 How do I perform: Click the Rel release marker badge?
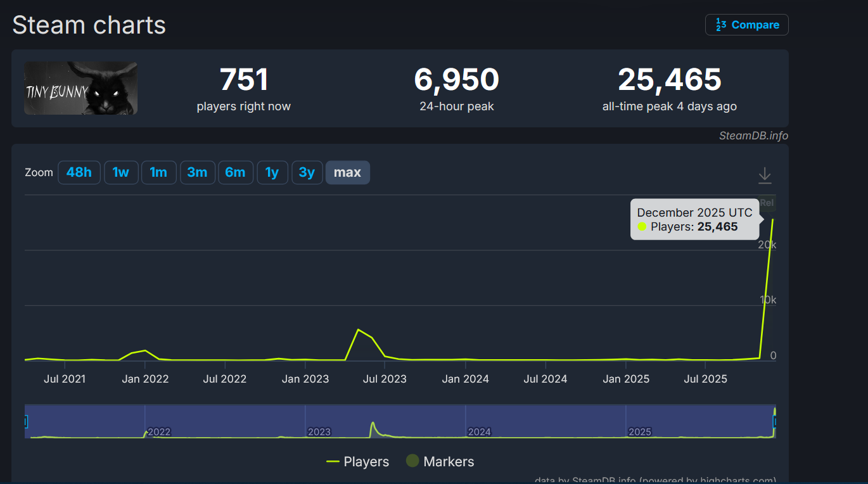coord(767,203)
